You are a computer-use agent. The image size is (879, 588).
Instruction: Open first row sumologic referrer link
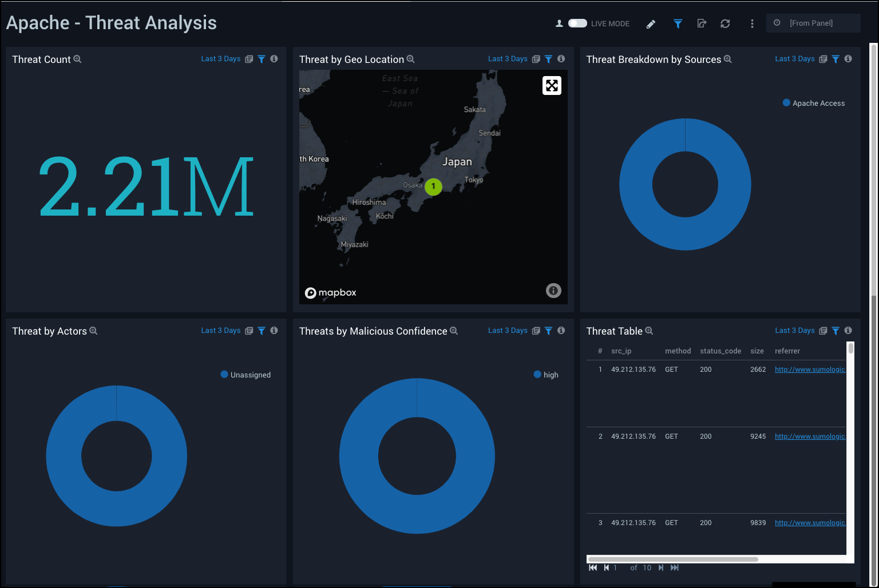click(810, 370)
